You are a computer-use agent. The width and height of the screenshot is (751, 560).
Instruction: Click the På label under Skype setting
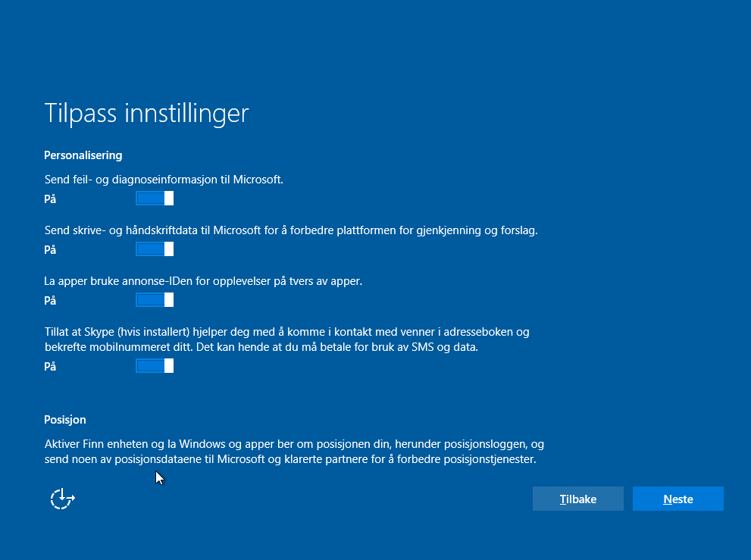click(x=50, y=367)
